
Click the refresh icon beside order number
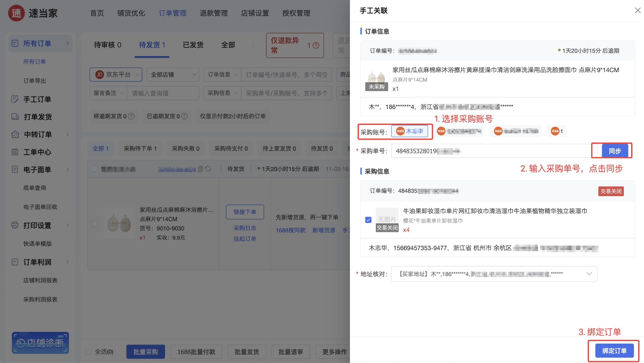208,169
